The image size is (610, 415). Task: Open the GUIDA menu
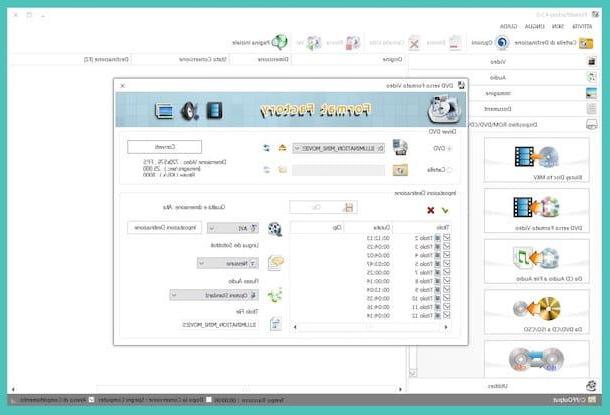(x=508, y=26)
